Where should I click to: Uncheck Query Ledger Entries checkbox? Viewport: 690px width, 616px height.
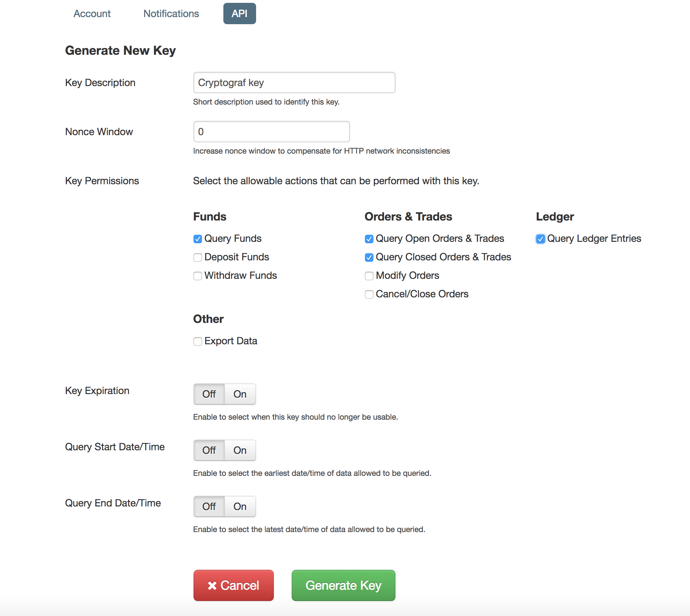(541, 239)
